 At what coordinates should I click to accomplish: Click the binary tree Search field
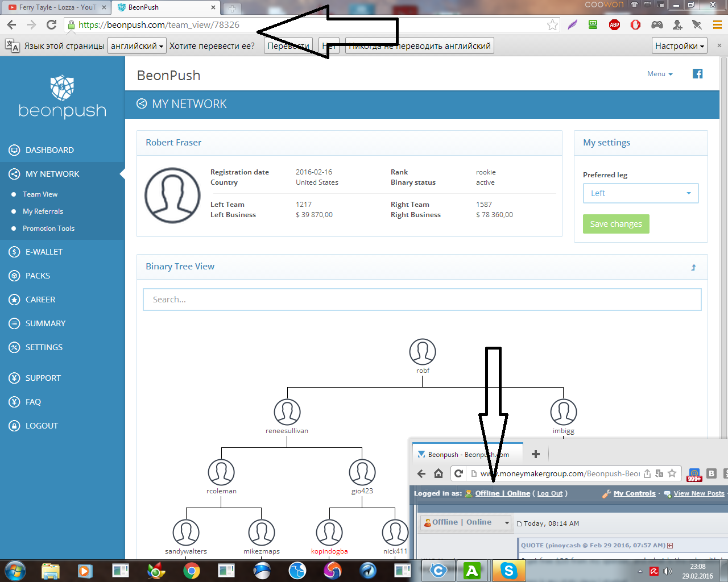422,300
